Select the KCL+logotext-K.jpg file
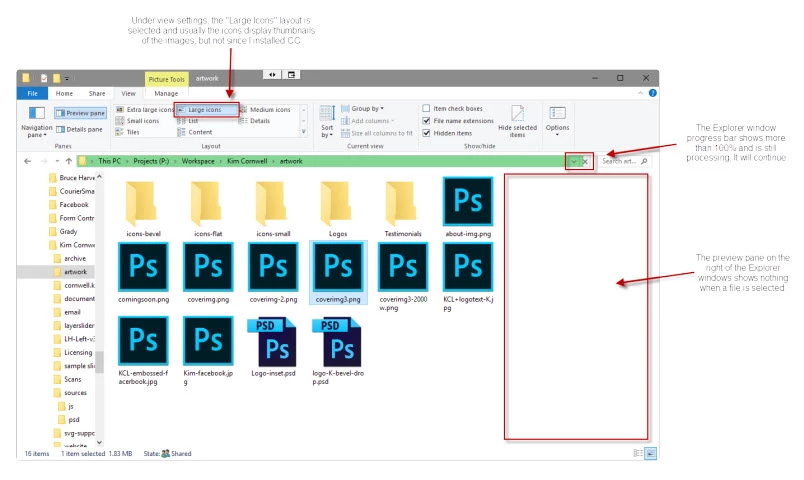Viewport: 804px width, 480px height. (x=468, y=277)
